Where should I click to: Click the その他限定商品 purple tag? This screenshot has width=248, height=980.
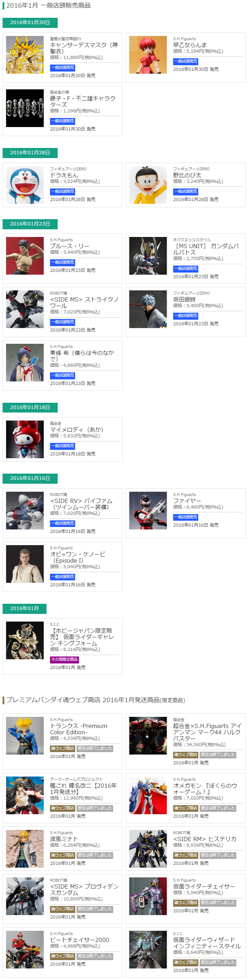pyautogui.click(x=64, y=660)
